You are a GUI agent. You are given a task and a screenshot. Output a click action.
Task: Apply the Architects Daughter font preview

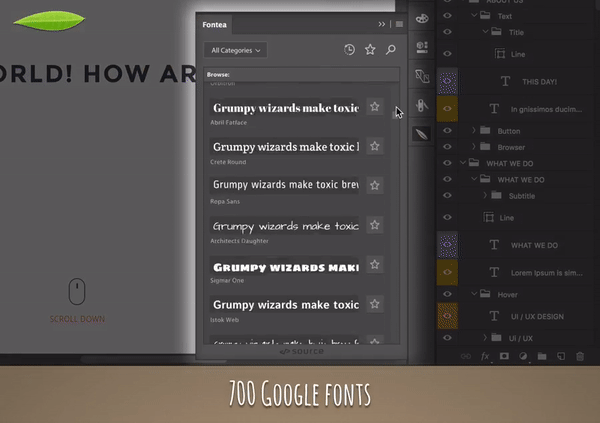pos(285,226)
